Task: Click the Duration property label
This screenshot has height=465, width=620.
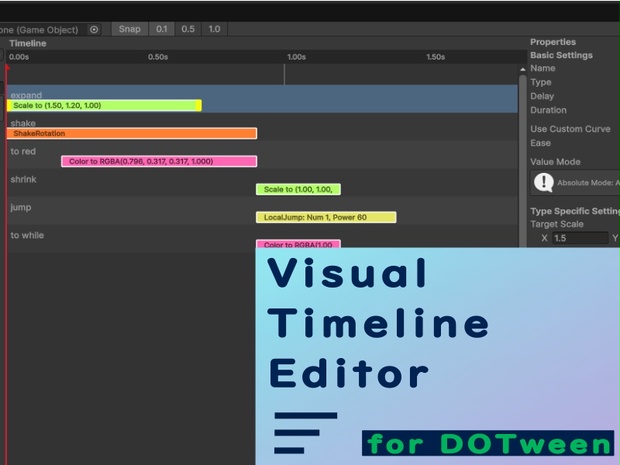Action: (548, 110)
